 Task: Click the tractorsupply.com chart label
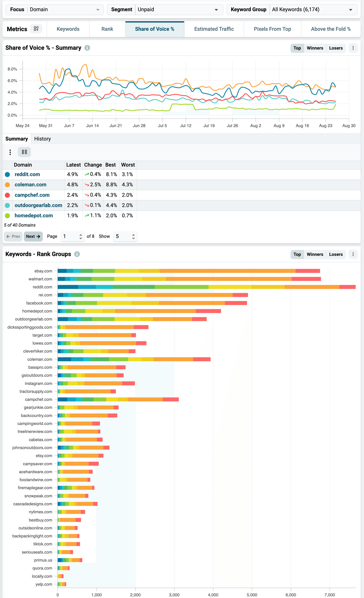pos(36,391)
